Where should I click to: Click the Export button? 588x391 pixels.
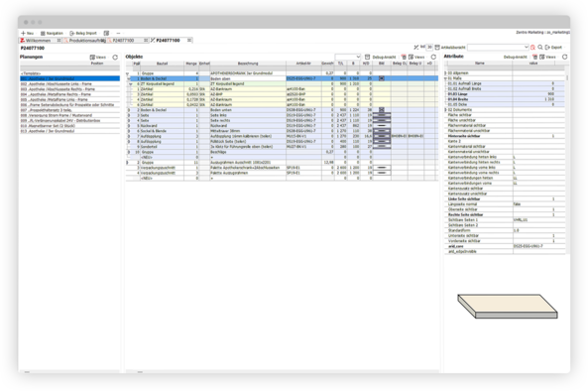pos(553,48)
